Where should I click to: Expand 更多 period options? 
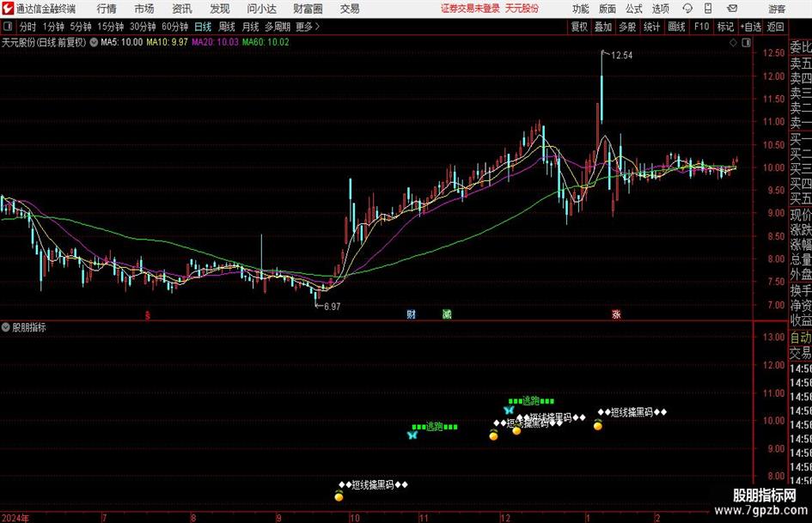tap(308, 27)
